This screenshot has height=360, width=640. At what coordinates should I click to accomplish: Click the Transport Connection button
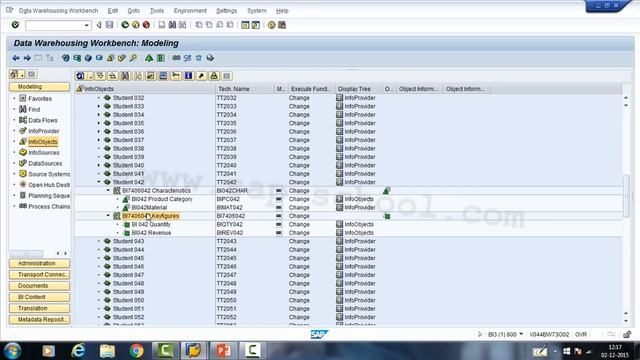pos(39,275)
